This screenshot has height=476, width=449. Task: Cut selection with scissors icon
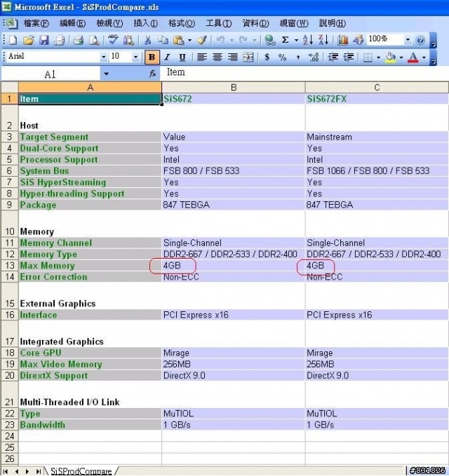point(147,40)
